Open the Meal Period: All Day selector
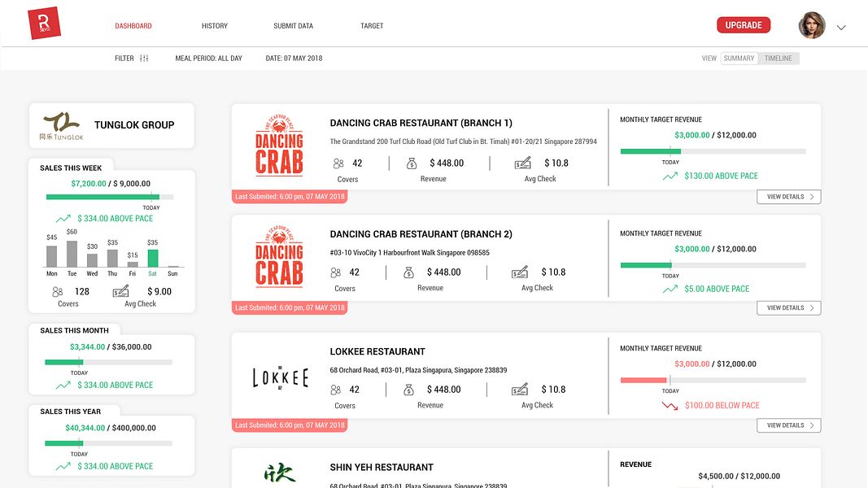 click(209, 58)
